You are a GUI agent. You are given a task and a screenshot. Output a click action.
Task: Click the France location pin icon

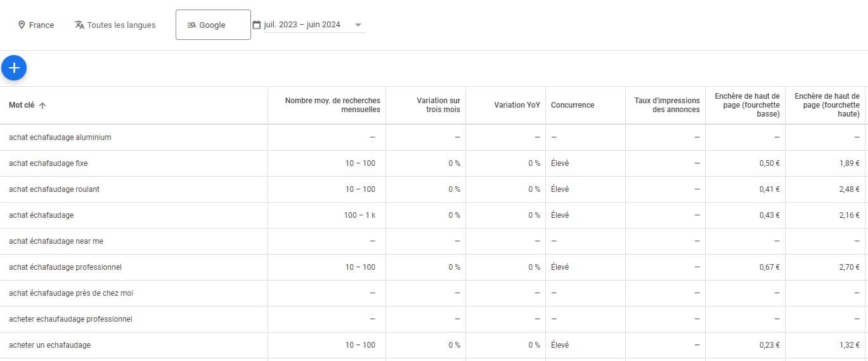tap(22, 25)
